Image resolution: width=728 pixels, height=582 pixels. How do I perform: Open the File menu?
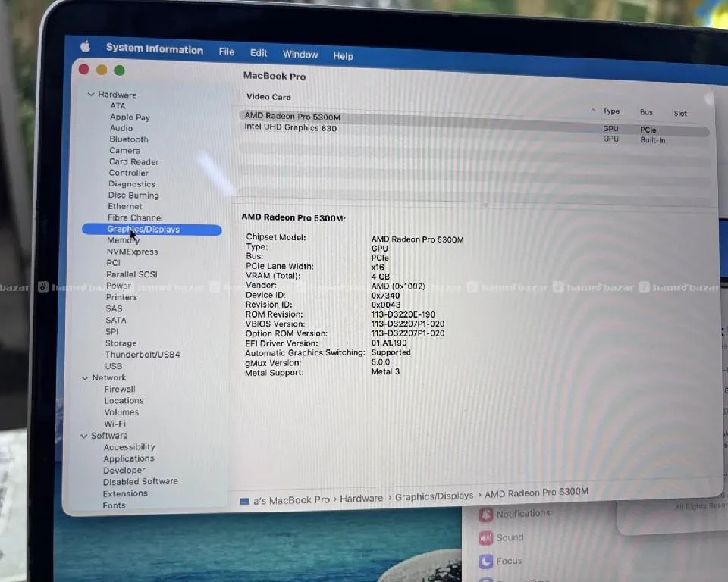coord(227,52)
